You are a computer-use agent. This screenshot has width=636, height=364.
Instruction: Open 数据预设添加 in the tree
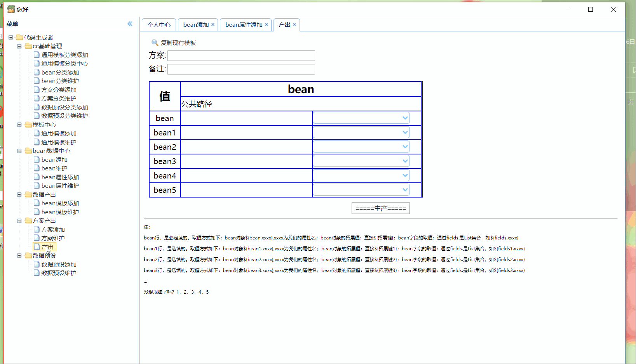pyautogui.click(x=59, y=264)
